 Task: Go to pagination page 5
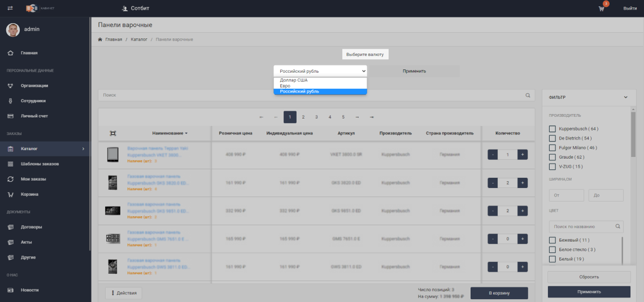pos(343,117)
